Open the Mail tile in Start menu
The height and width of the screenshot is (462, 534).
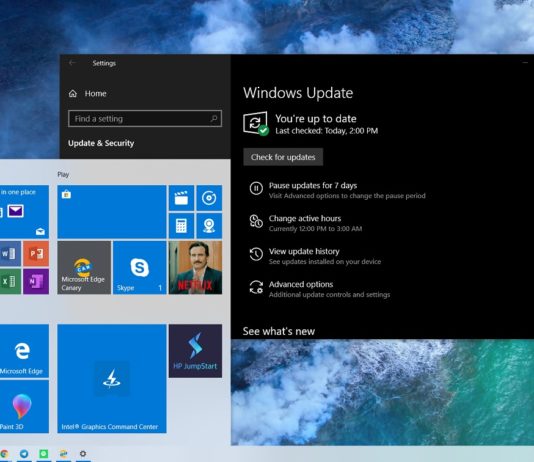tap(24, 211)
